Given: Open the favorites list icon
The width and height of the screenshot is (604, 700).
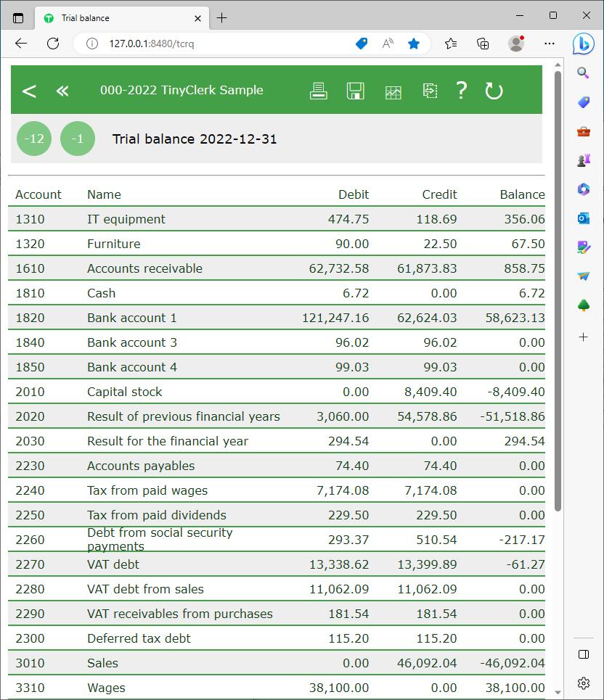Looking at the screenshot, I should tap(451, 44).
